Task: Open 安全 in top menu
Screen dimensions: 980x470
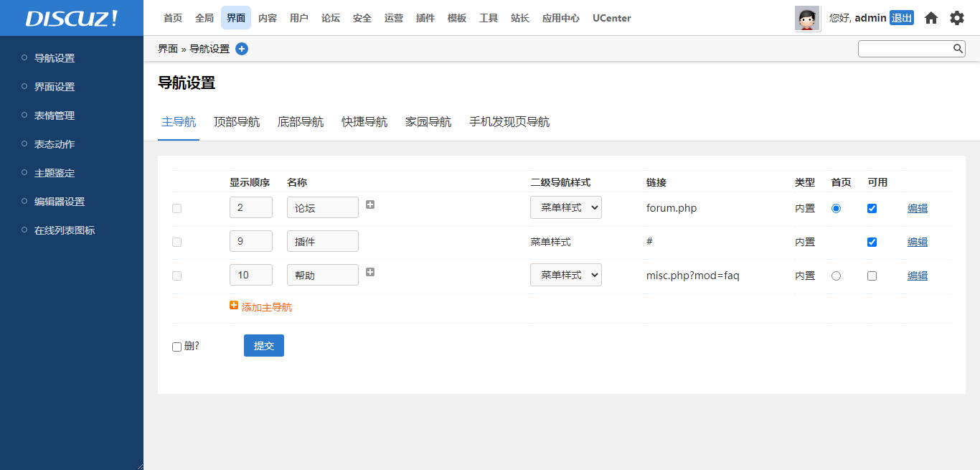Action: tap(362, 18)
